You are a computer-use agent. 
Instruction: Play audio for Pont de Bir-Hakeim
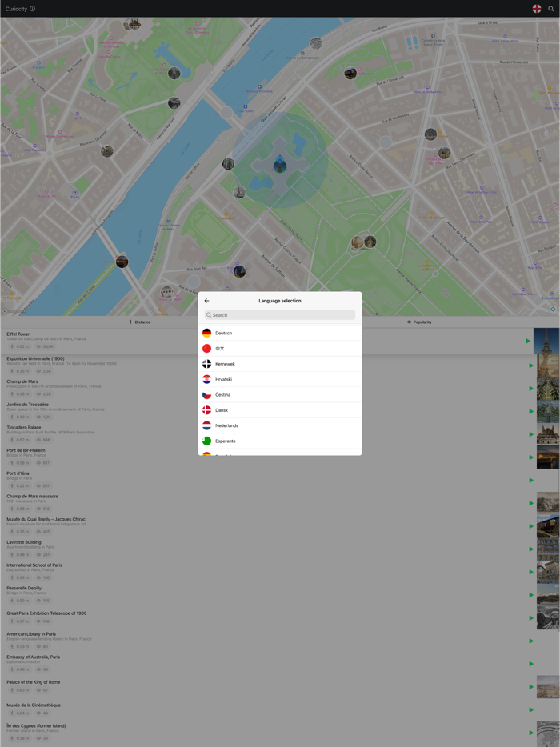tap(531, 457)
